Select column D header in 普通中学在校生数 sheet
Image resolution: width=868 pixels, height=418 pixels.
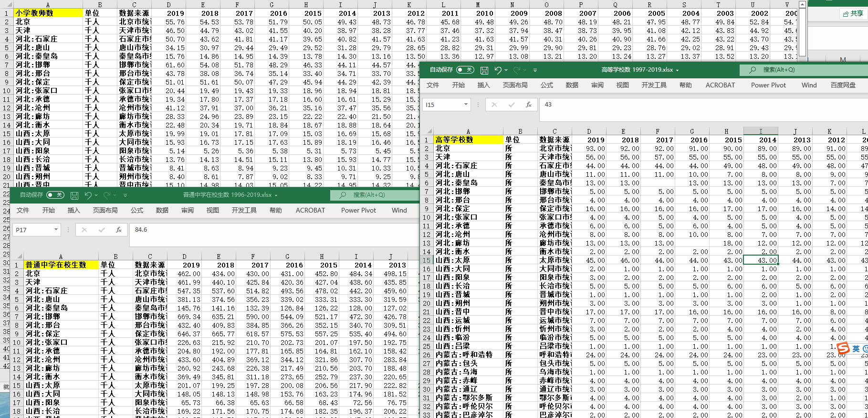point(184,257)
